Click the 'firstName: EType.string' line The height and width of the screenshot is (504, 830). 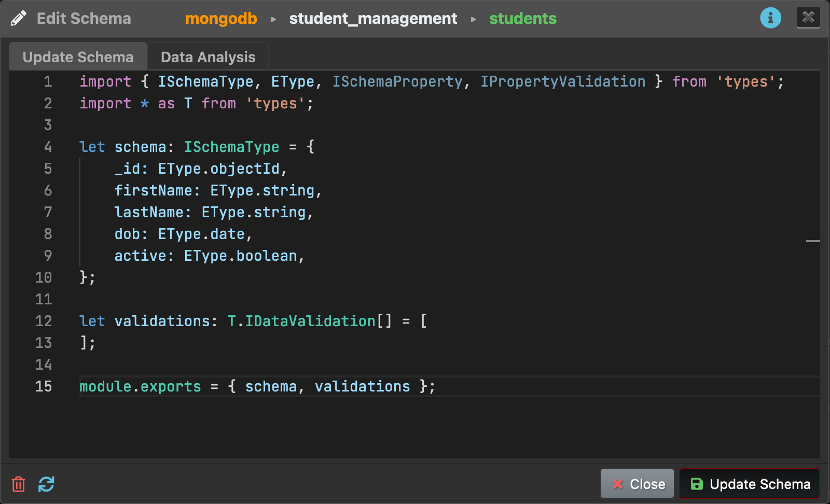pos(218,190)
